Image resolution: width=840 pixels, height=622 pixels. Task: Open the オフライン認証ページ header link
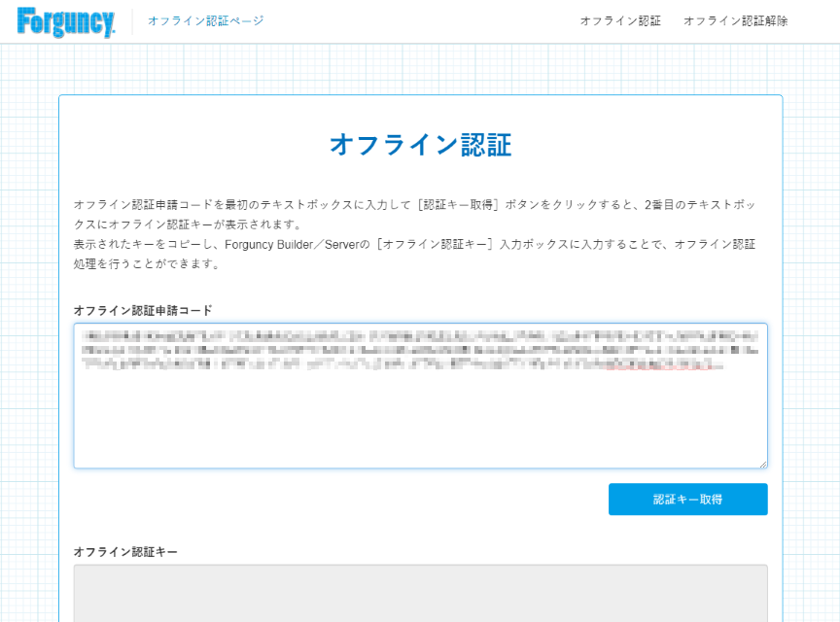click(206, 20)
